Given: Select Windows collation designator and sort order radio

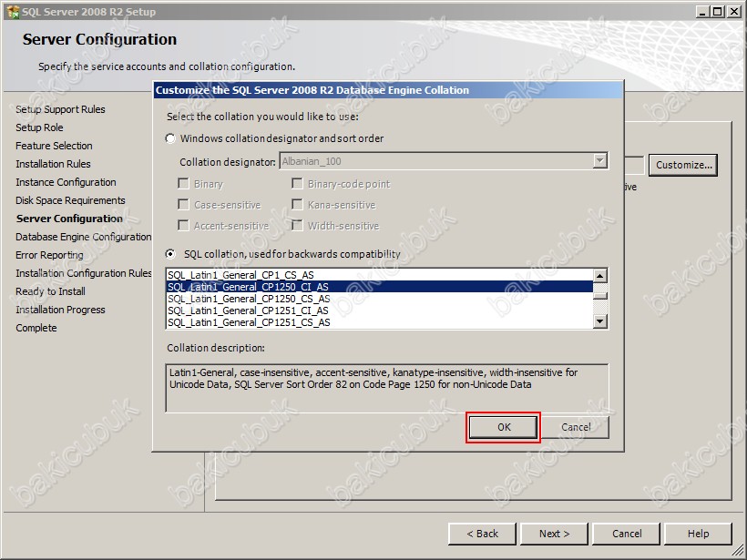Looking at the screenshot, I should [x=170, y=138].
